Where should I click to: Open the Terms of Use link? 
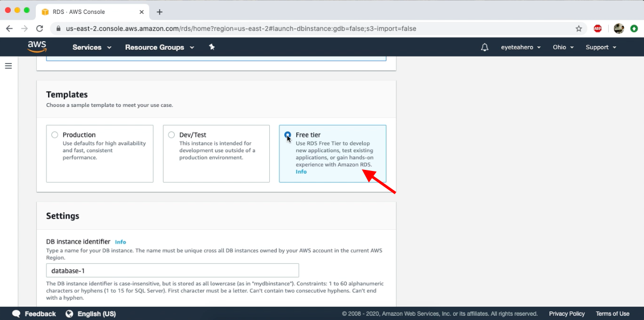coord(612,314)
